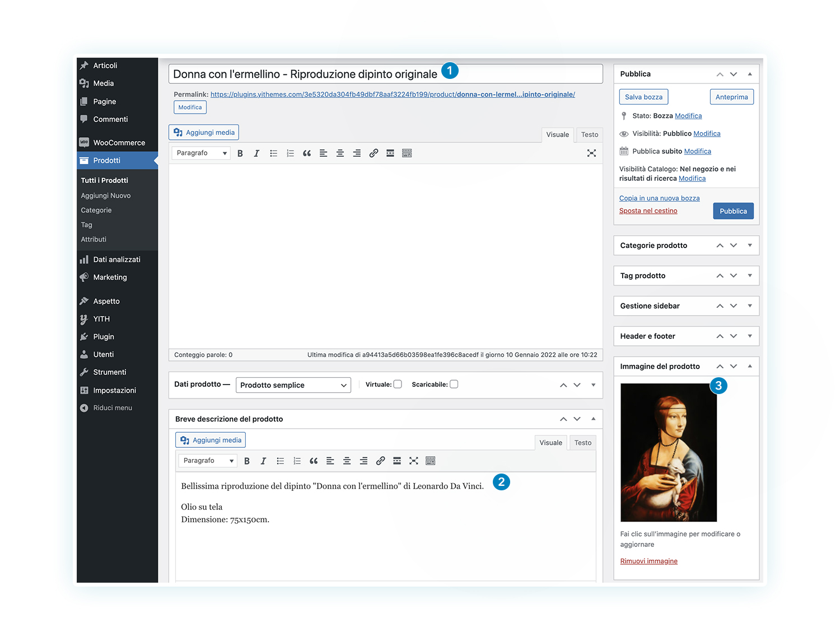Toggle bold in the main editor toolbar
Screen dimensions: 840x637
click(240, 153)
